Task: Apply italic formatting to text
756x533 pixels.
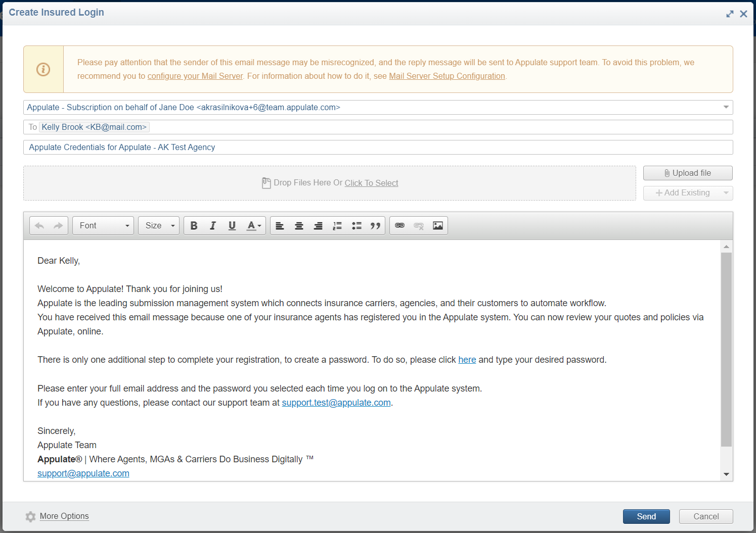Action: point(213,226)
